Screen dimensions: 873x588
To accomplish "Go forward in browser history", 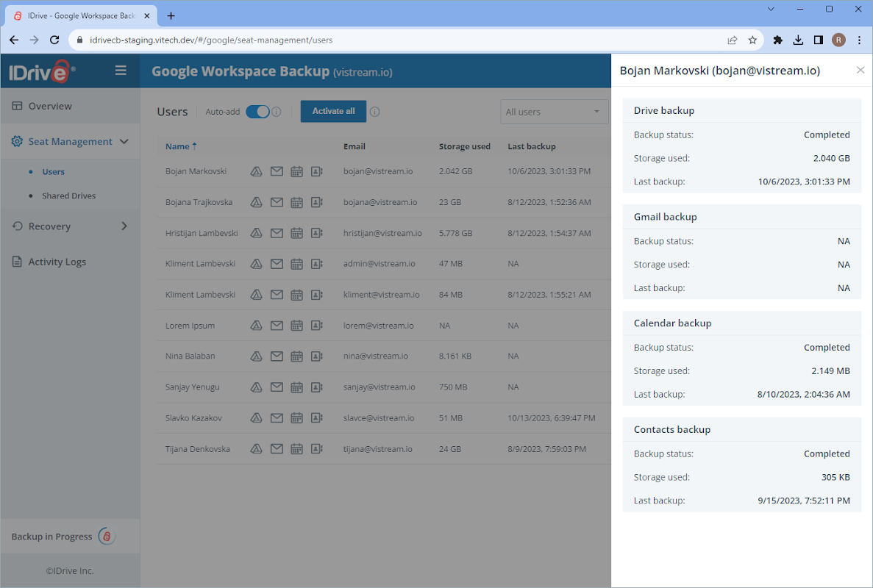I will pos(34,40).
